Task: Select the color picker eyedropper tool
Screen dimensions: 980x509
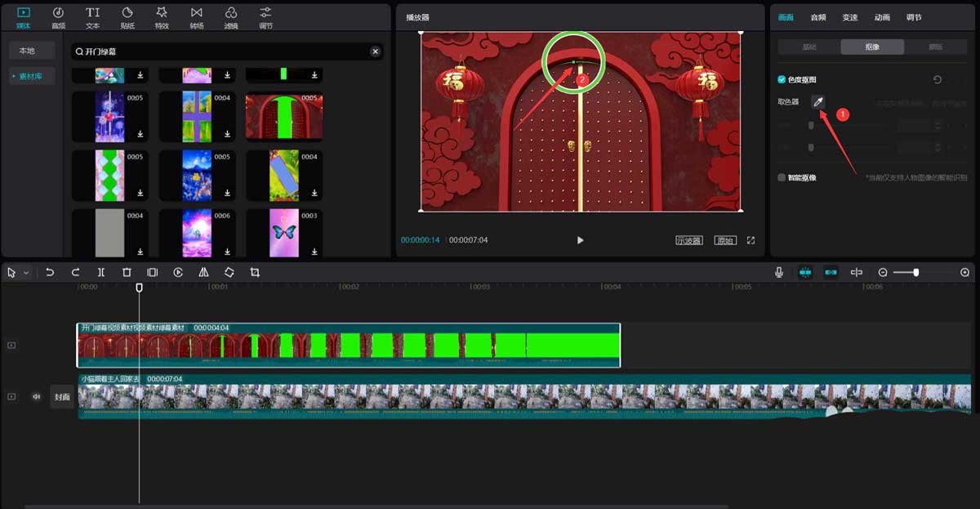Action: [x=817, y=101]
